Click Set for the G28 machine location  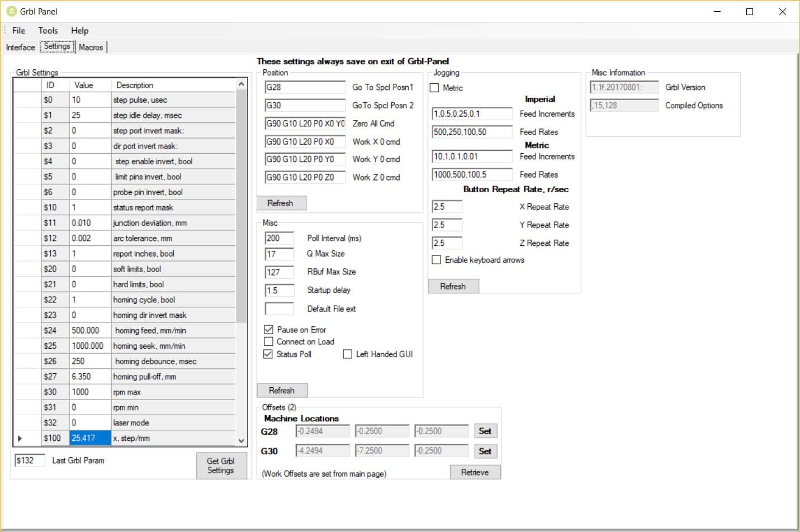484,430
